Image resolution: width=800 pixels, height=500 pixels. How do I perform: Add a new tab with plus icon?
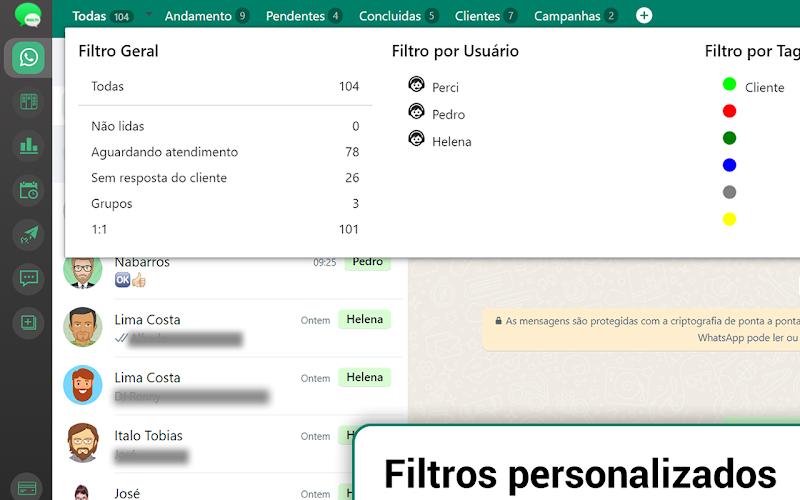(x=644, y=16)
